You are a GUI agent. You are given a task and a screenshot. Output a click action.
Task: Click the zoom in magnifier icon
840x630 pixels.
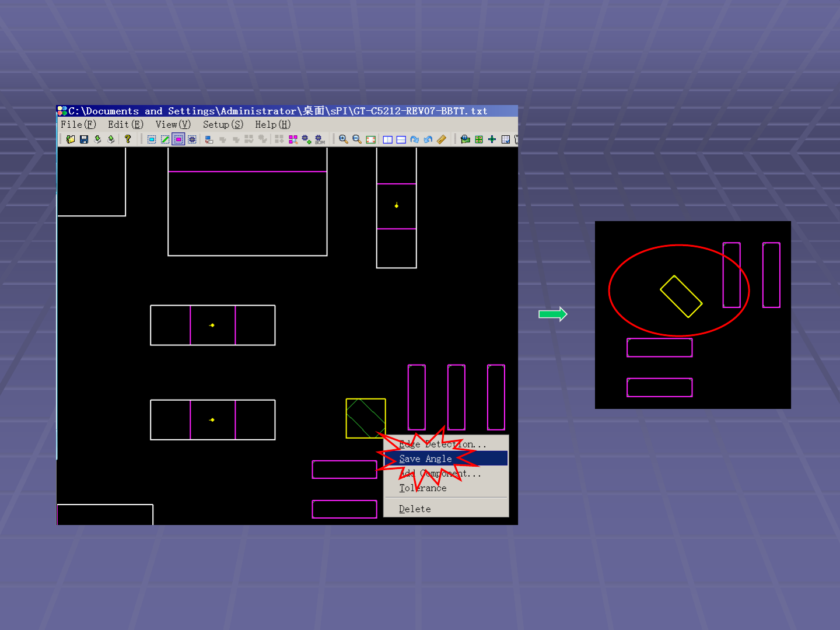point(344,139)
